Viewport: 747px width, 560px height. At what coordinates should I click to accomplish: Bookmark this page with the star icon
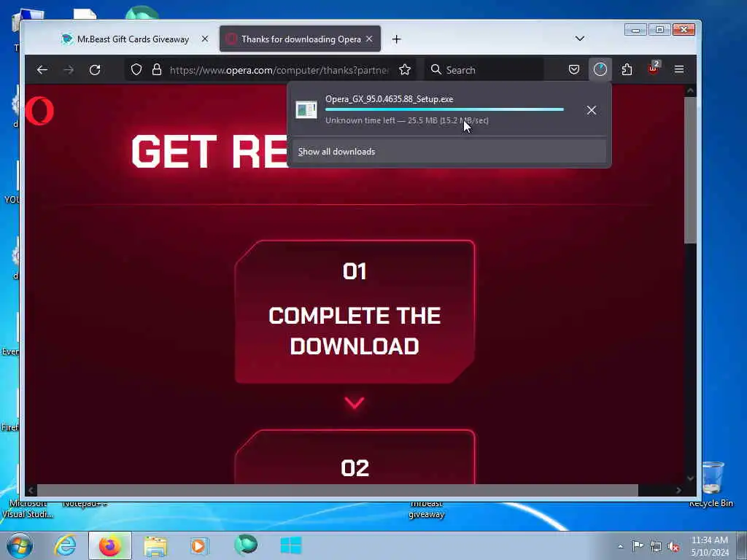pos(405,70)
